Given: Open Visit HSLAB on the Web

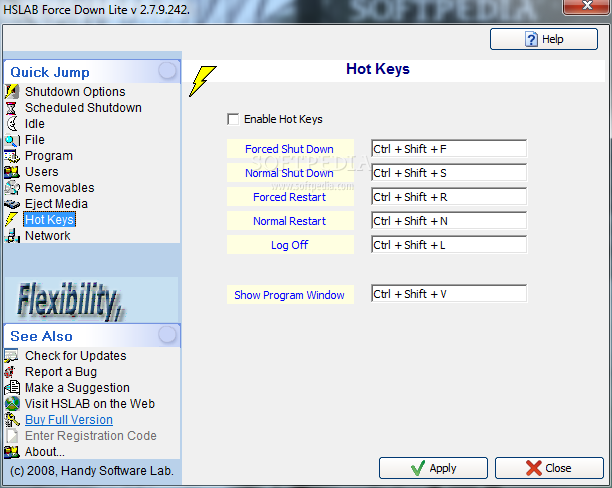Looking at the screenshot, I should [x=90, y=404].
